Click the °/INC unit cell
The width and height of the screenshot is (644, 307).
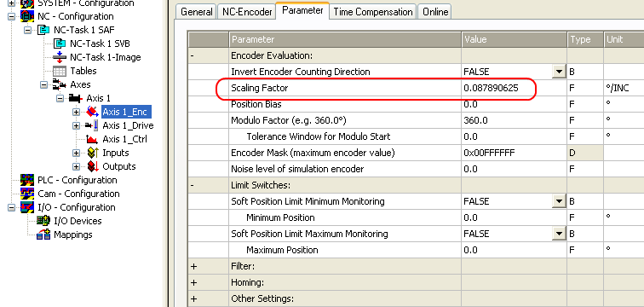pyautogui.click(x=624, y=88)
